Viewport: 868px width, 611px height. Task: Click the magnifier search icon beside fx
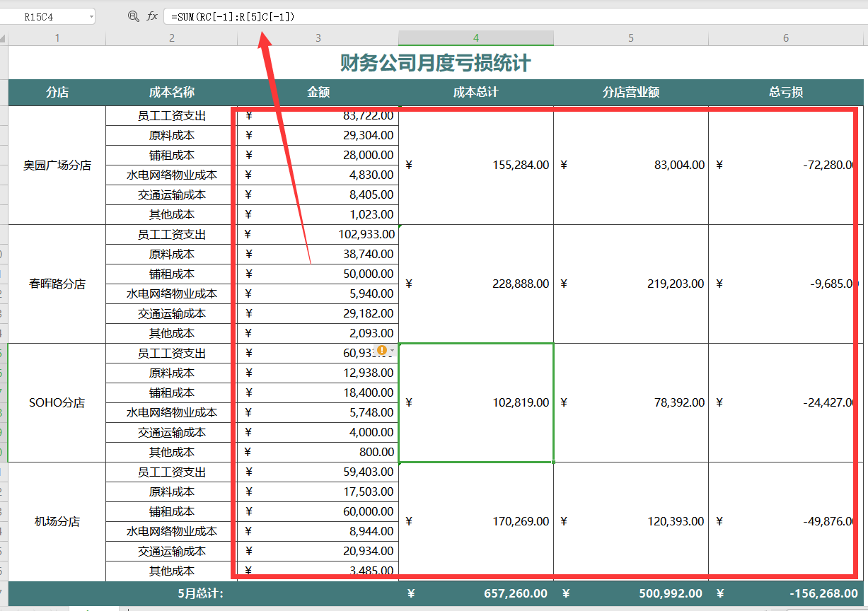(134, 16)
